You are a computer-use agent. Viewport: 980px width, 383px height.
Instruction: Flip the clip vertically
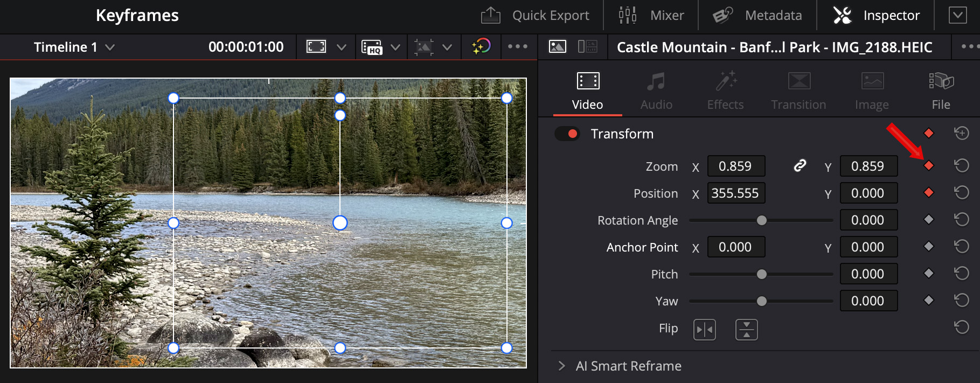[x=746, y=329]
